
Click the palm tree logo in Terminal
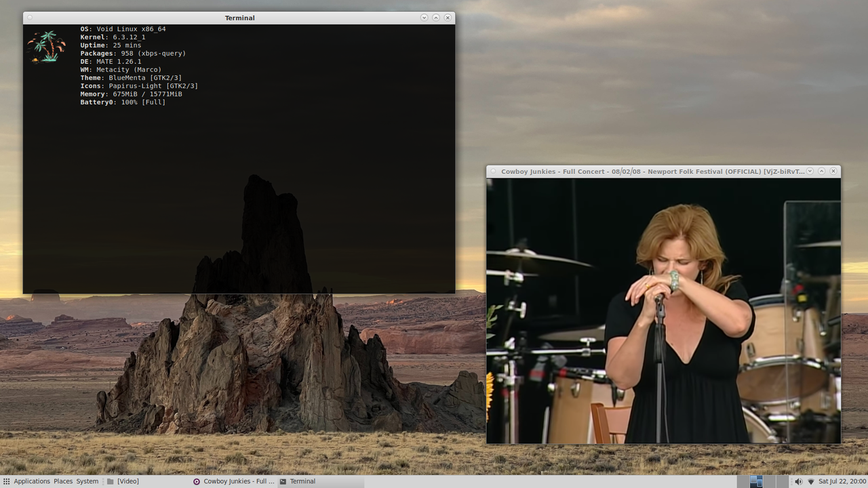pos(47,46)
